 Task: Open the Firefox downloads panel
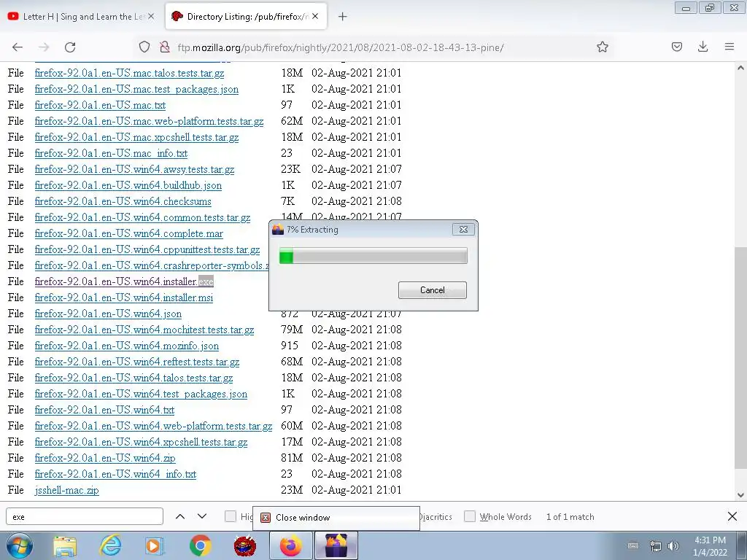(x=703, y=47)
